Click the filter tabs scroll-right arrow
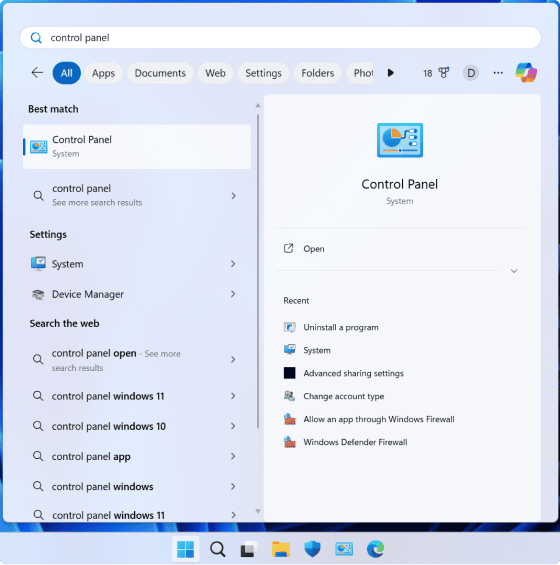Screen dimensions: 560x565 tap(390, 73)
